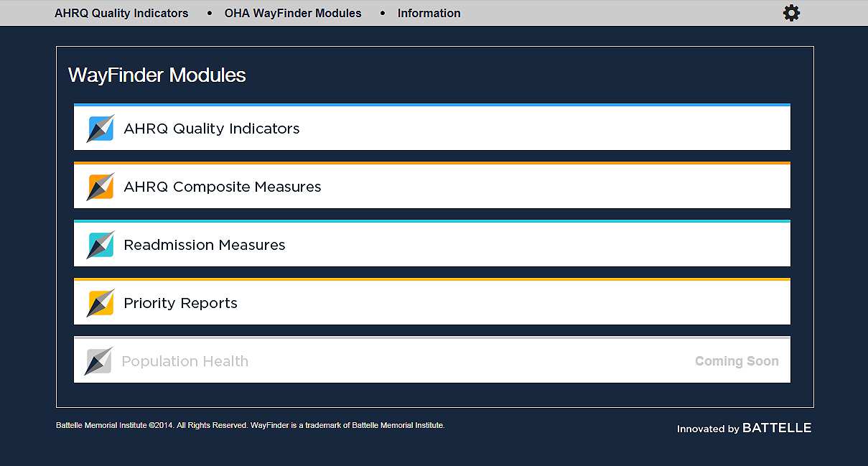Select the AHRQ Composite Measures module title
Image resolution: width=868 pixels, height=466 pixels.
(x=223, y=187)
